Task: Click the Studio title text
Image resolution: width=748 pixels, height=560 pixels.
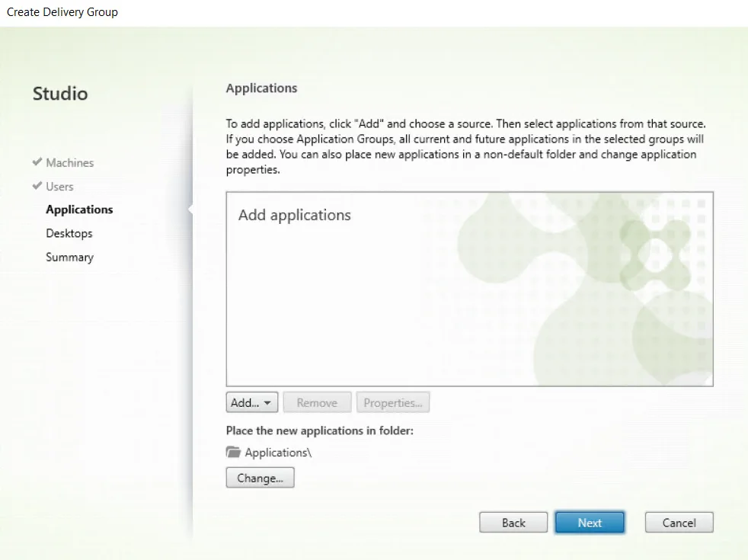Action: point(60,94)
